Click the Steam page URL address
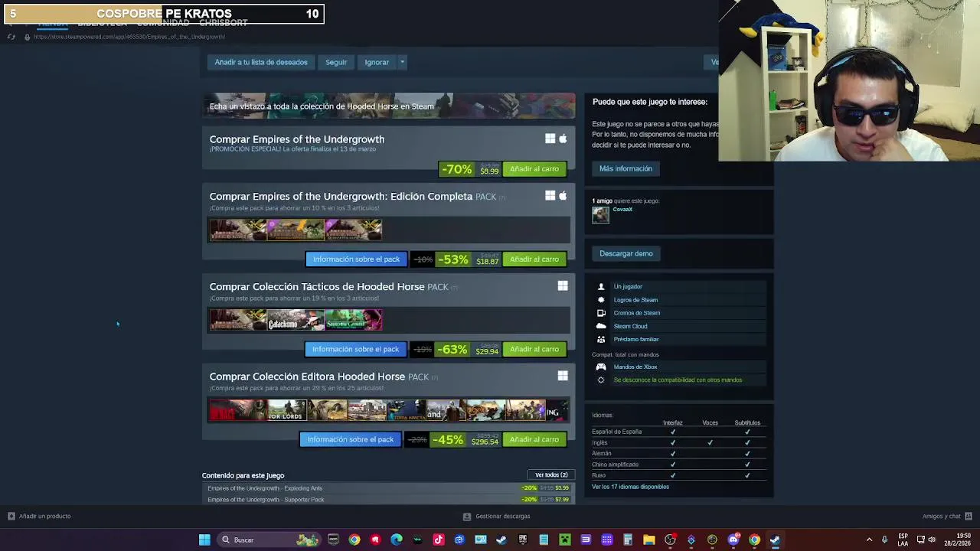980x551 pixels. [129, 37]
